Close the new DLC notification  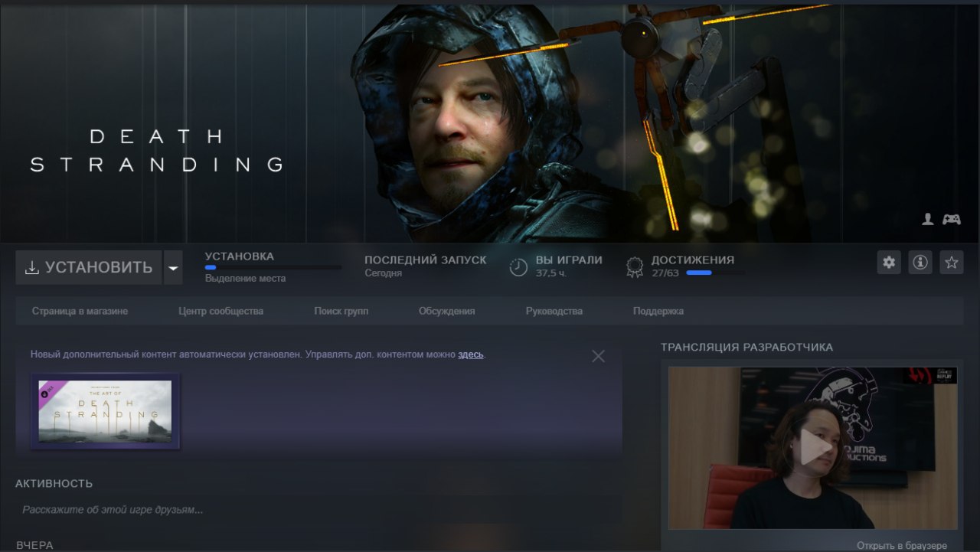(x=598, y=356)
